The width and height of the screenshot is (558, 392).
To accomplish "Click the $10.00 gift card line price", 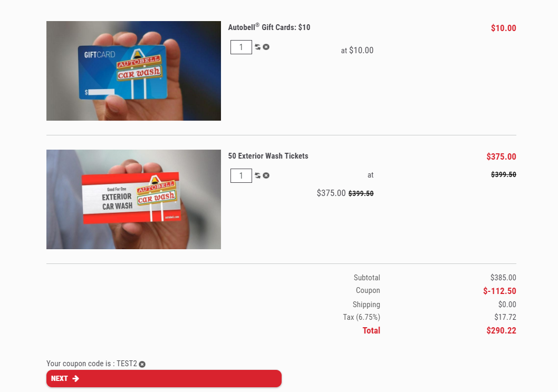I will click(x=503, y=28).
